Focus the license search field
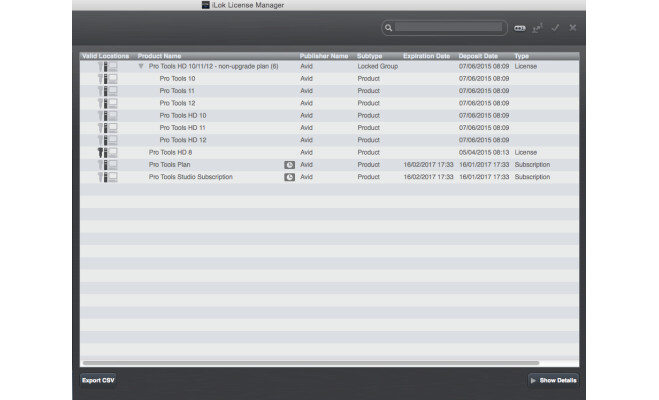The height and width of the screenshot is (400, 659). (x=448, y=27)
